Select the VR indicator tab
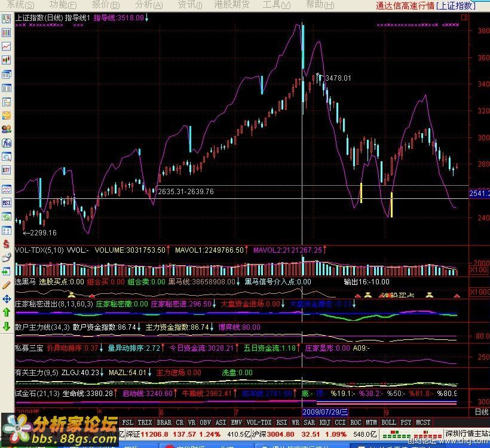Screen dimensions: 490x448 (192, 422)
